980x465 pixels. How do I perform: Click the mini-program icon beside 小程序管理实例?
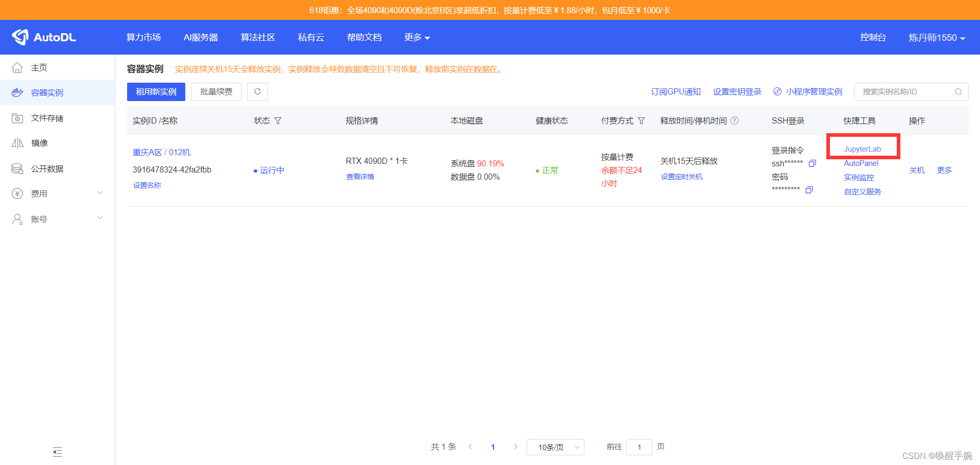pos(777,91)
